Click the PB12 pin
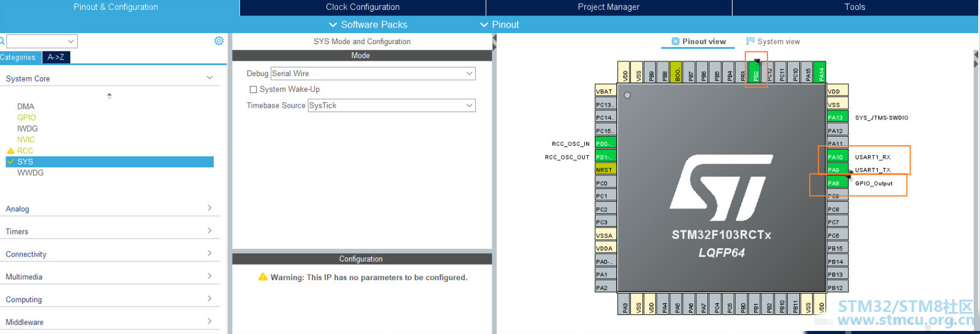The width and height of the screenshot is (980, 334). point(837,287)
